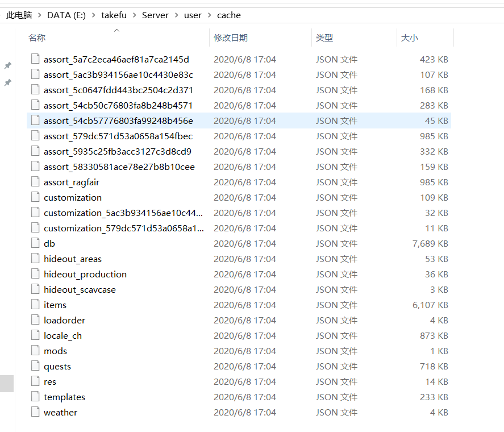Click the hideout_areas file icon
This screenshot has height=432, width=504.
pos(35,259)
